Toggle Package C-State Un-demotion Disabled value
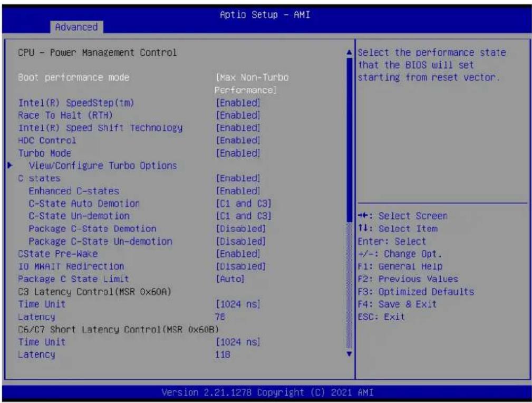The image size is (532, 403). (241, 241)
